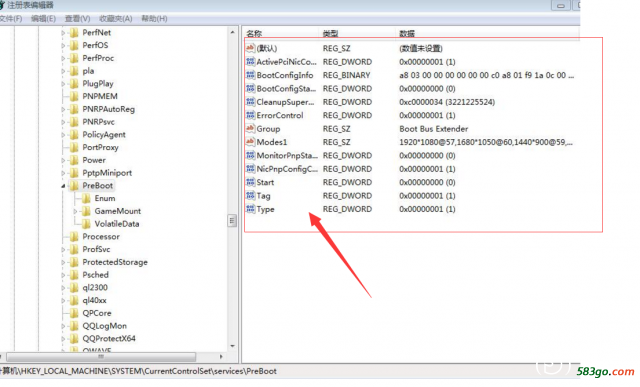Image resolution: width=640 pixels, height=387 pixels.
Task: Select the PNPMEM folder icon
Action: pyautogui.click(x=74, y=96)
